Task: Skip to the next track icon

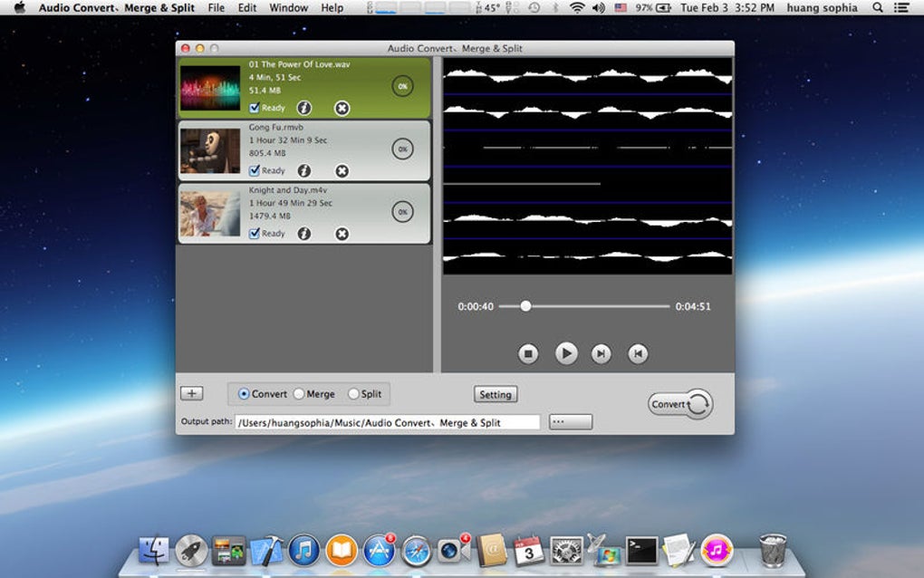Action: [601, 353]
